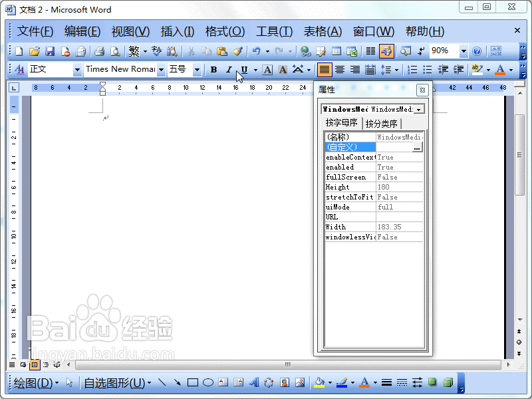Open the 90% zoom dropdown

(x=464, y=51)
